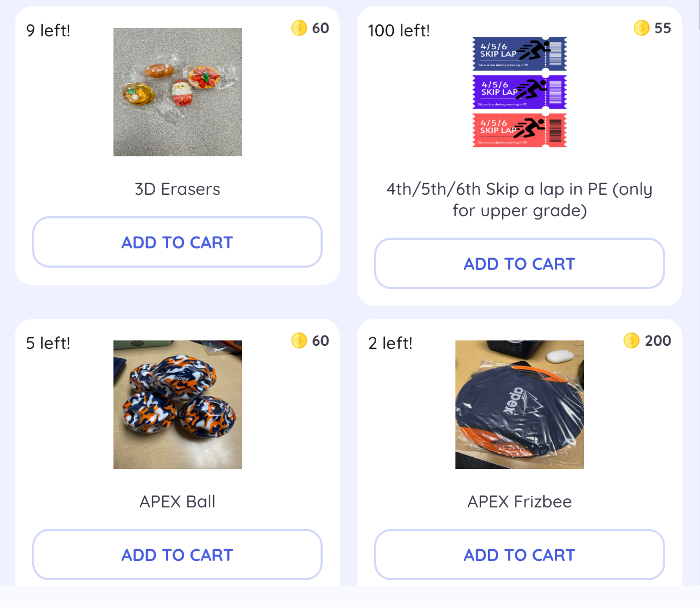The height and width of the screenshot is (607, 700).
Task: Click the 200 coin price label
Action: (658, 341)
